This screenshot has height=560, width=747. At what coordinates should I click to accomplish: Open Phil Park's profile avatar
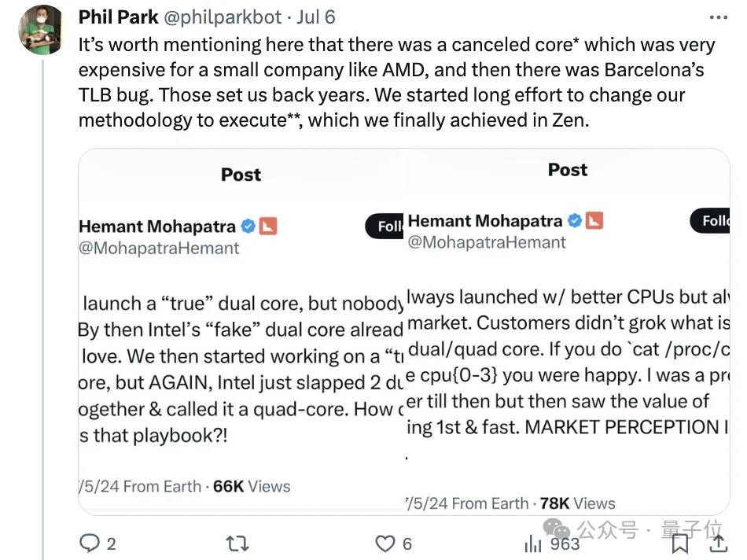pos(40,30)
